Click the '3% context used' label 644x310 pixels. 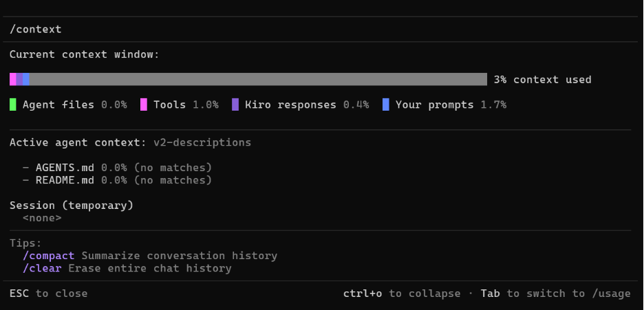[543, 80]
